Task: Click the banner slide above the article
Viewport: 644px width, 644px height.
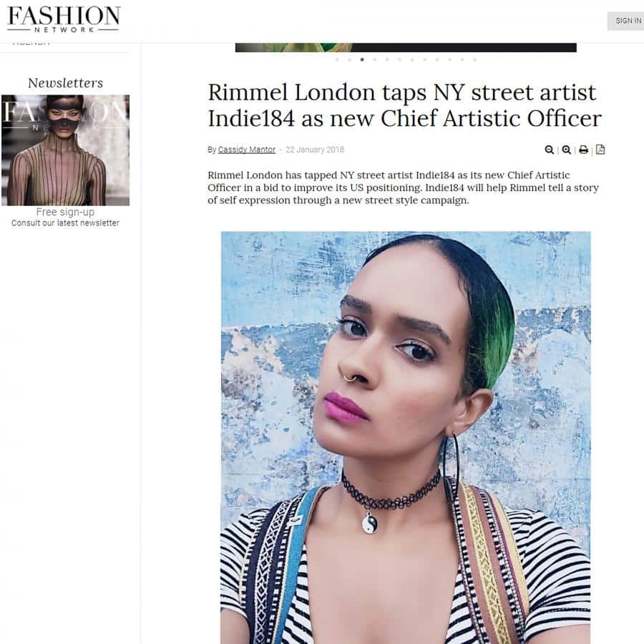Action: tap(406, 47)
